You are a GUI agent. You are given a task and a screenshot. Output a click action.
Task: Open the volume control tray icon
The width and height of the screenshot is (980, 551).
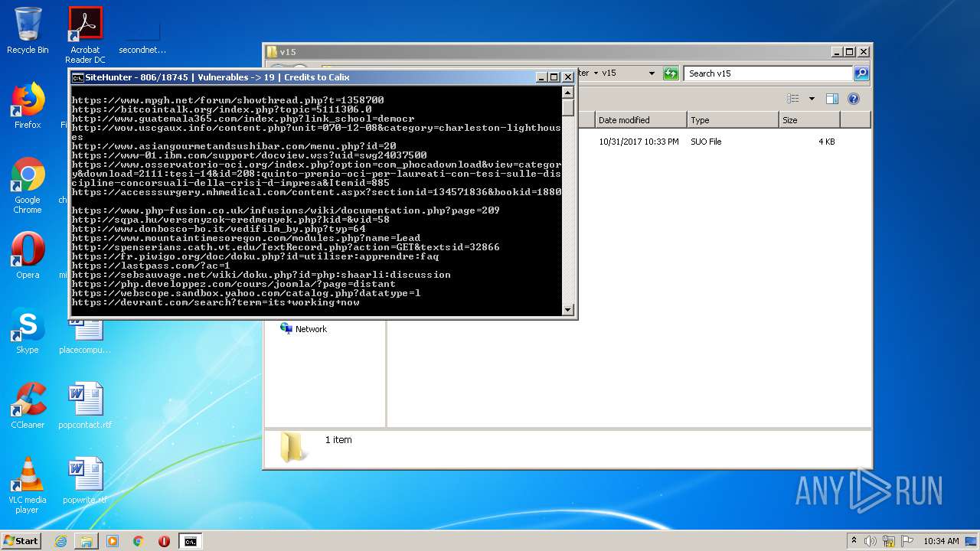pos(871,541)
